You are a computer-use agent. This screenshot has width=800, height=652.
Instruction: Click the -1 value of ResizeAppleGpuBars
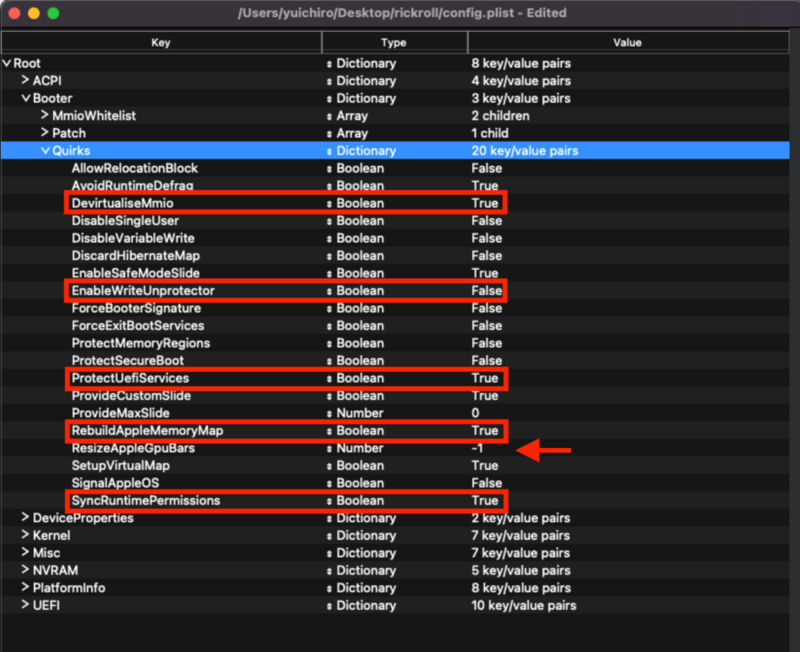[477, 448]
